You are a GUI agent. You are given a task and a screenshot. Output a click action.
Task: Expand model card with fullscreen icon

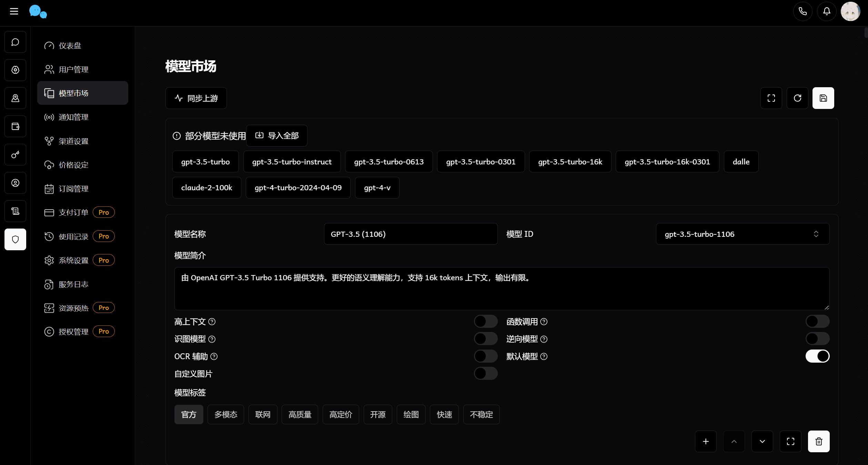click(x=790, y=442)
